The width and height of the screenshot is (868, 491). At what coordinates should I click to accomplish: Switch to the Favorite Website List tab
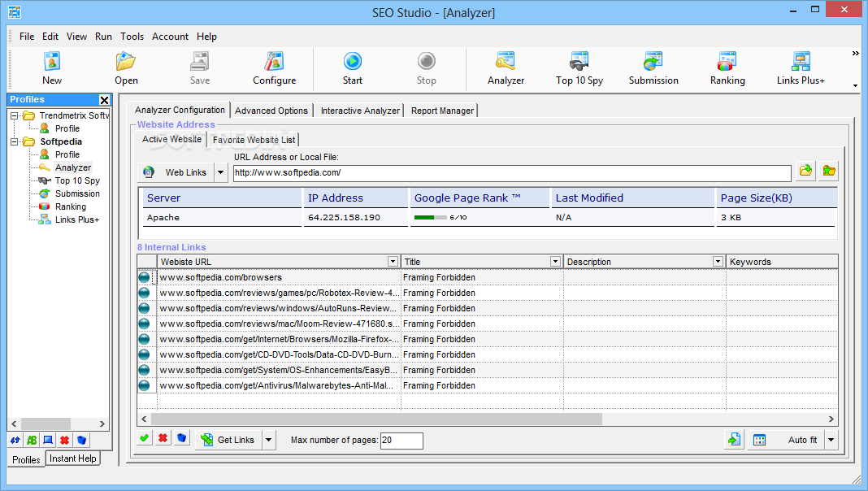254,140
